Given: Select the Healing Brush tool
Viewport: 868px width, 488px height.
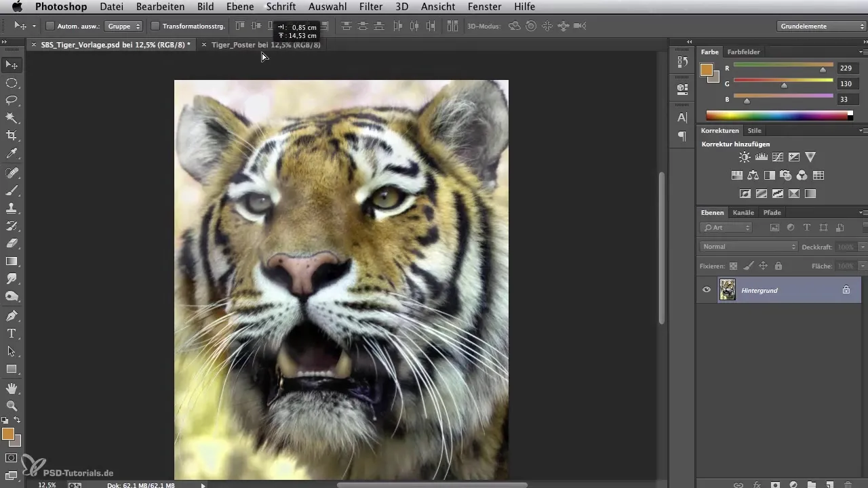Looking at the screenshot, I should tap(12, 174).
